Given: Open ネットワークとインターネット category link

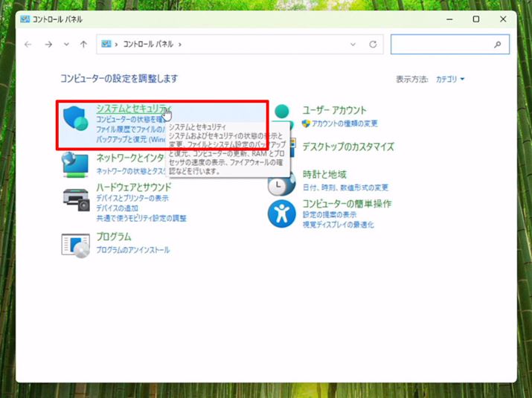Looking at the screenshot, I should pyautogui.click(x=130, y=158).
